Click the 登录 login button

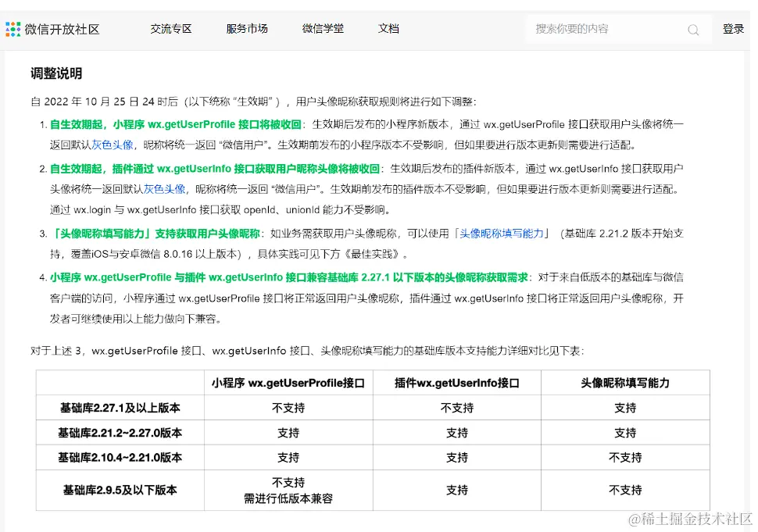[733, 29]
